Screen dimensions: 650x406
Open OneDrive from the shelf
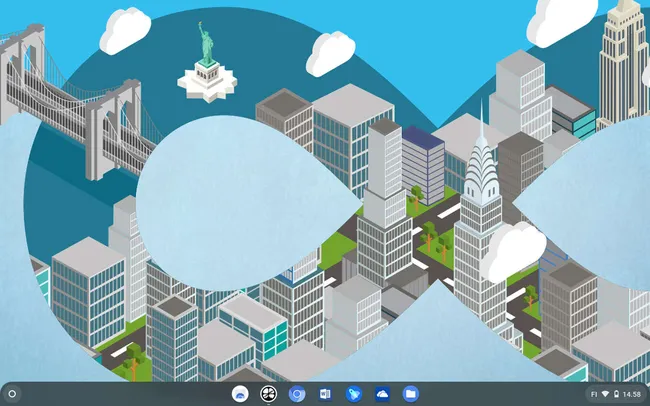(x=382, y=394)
